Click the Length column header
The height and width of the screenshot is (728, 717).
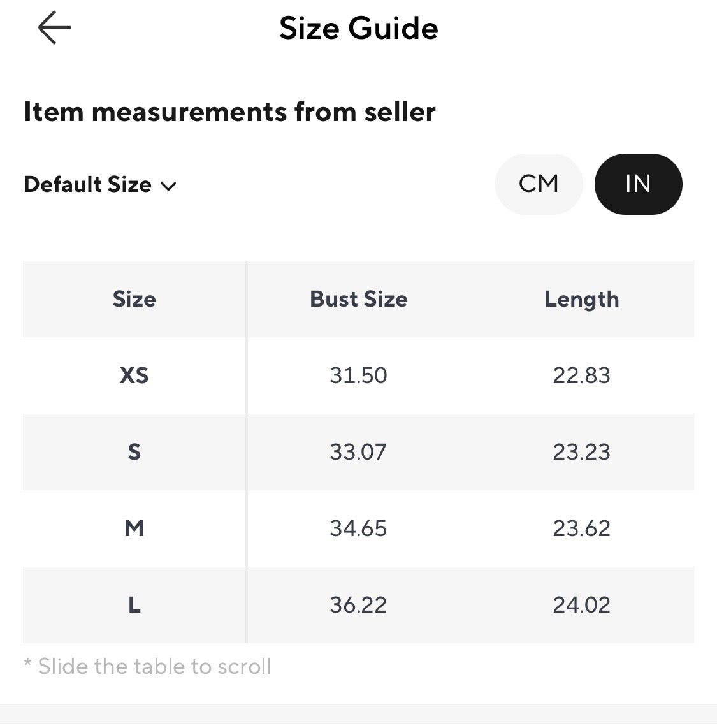(x=581, y=300)
